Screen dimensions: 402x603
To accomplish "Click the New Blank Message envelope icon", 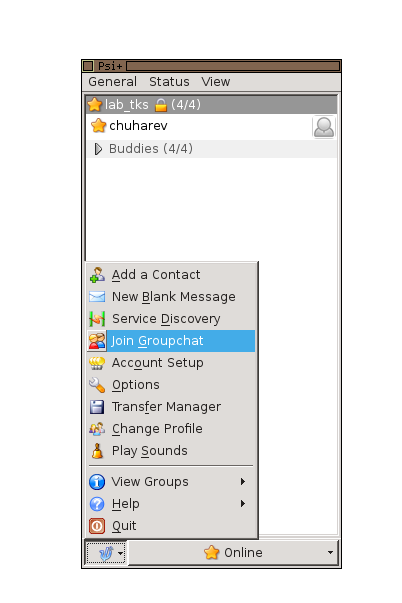I will point(97,297).
